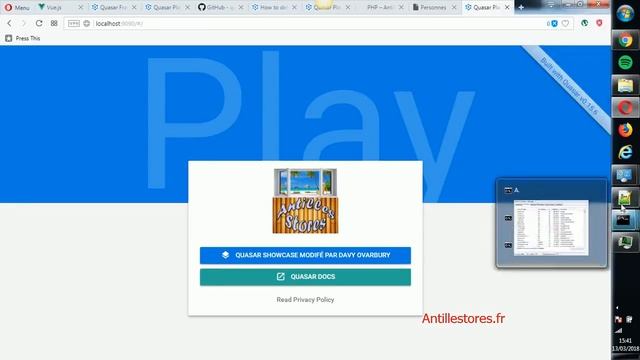Screen dimensions: 640x360
Task: Open a new browser tab
Action: coord(521,7)
